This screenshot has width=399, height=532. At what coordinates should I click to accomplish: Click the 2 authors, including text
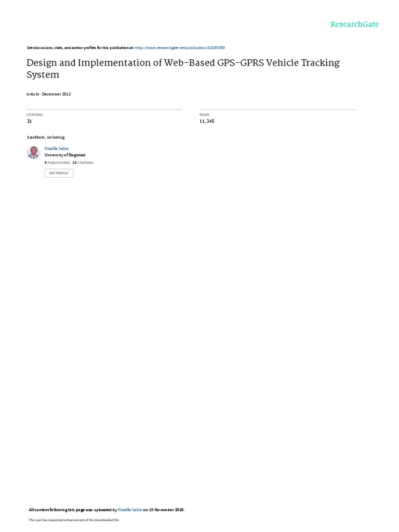[46, 137]
